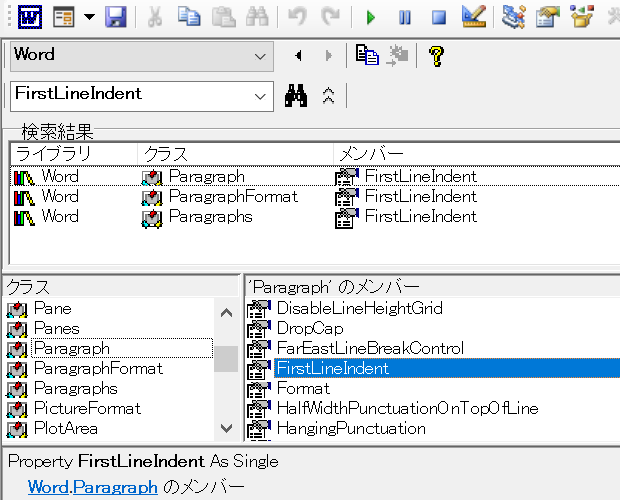The height and width of the screenshot is (500, 620).
Task: Open the Project Explorer icon
Action: point(513,17)
